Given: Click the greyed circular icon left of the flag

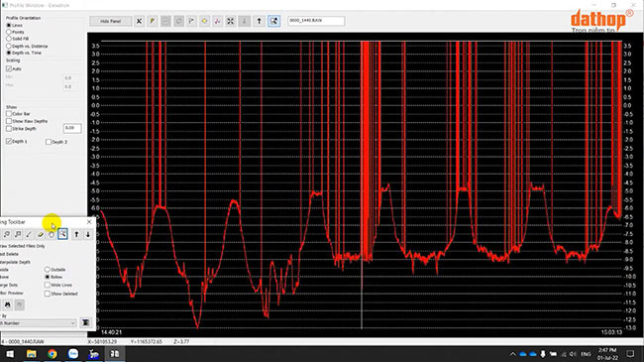Looking at the screenshot, I should pyautogui.click(x=178, y=21).
